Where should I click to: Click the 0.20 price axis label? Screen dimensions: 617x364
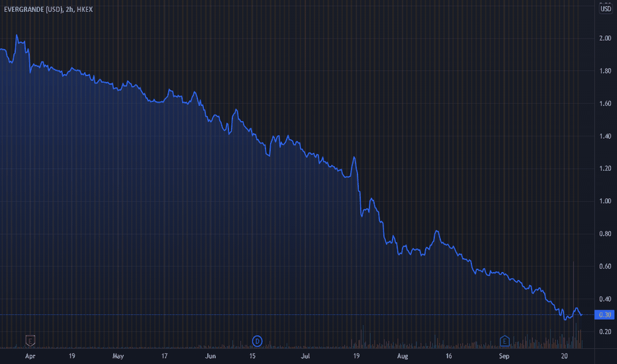coord(605,332)
